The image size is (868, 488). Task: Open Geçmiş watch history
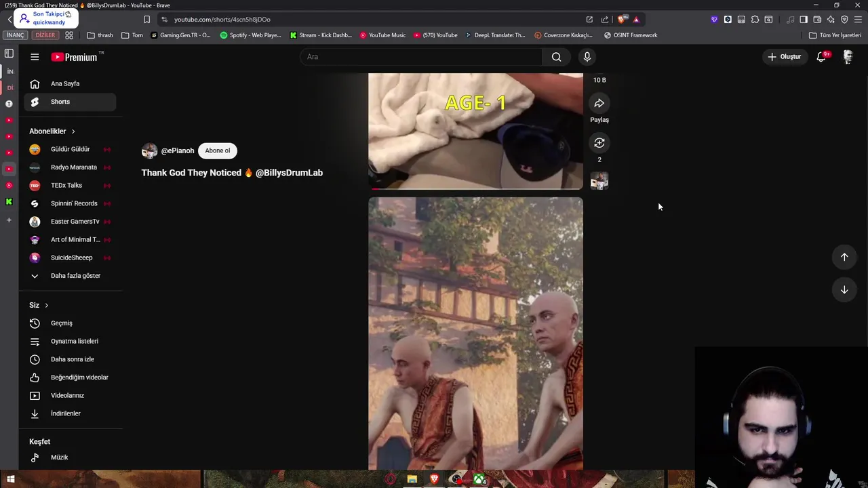point(70,323)
